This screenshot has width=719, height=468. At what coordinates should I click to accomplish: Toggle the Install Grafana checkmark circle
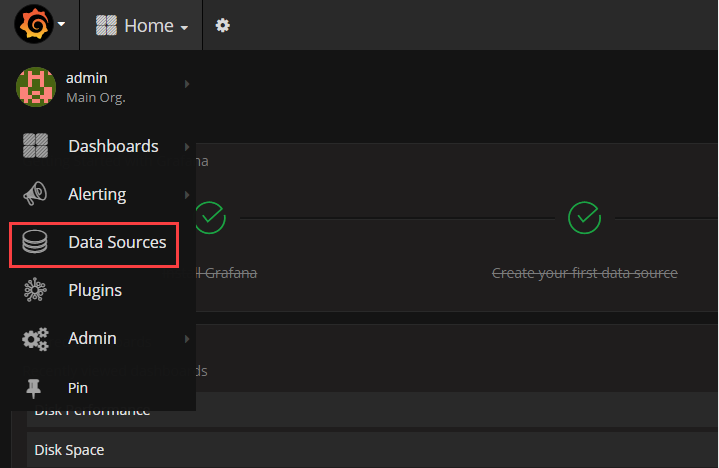click(x=210, y=218)
